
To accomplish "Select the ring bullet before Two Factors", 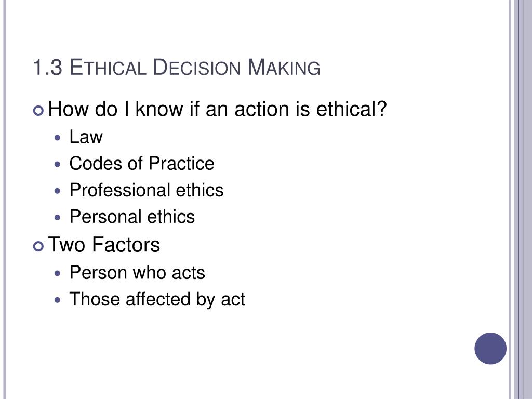I will [38, 246].
